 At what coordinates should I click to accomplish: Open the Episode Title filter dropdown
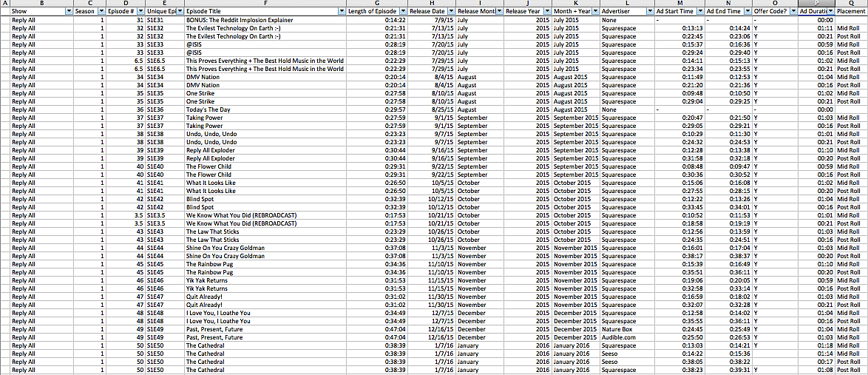342,11
